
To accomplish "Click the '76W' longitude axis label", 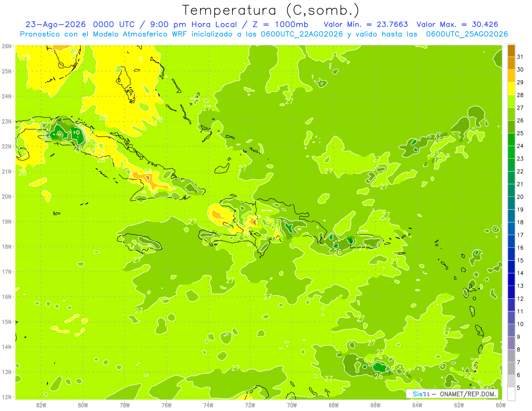I will pos(167,404).
